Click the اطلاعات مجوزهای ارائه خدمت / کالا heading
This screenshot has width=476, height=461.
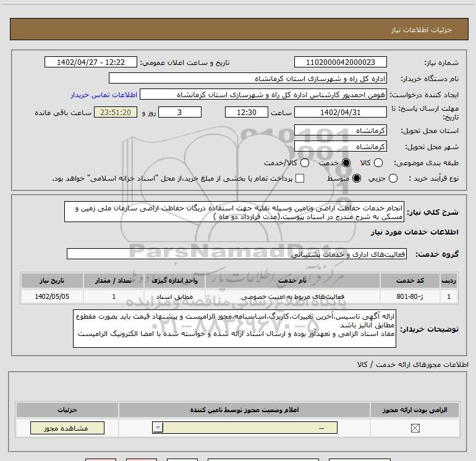[x=413, y=364]
